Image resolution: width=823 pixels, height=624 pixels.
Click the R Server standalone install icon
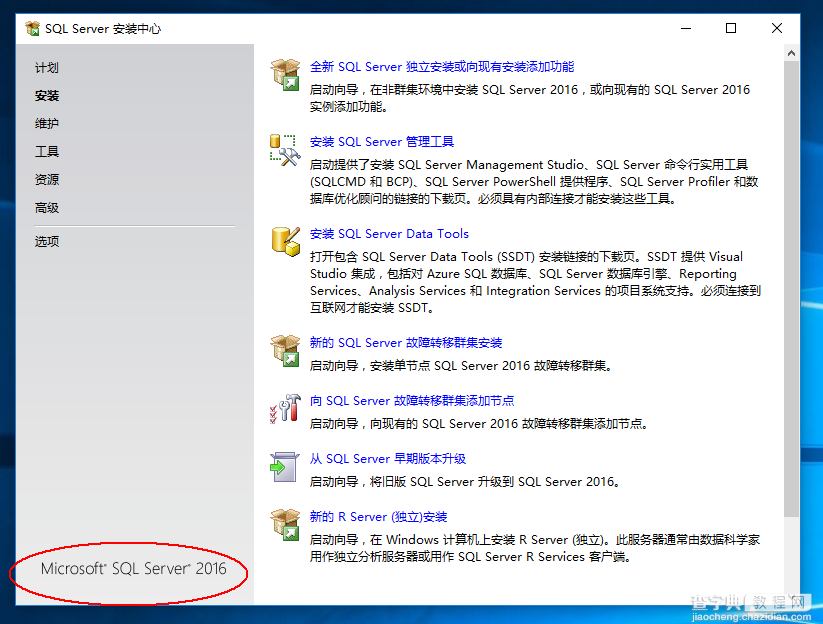(285, 525)
